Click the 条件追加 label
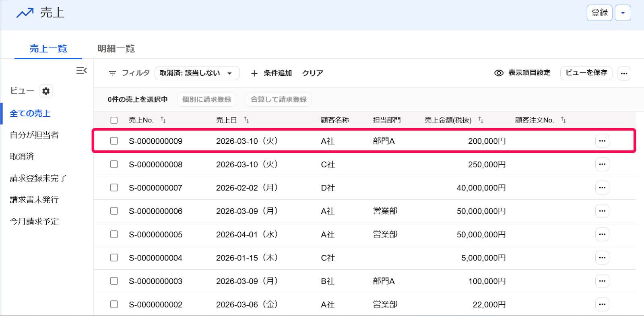This screenshot has height=316, width=644. [x=278, y=73]
